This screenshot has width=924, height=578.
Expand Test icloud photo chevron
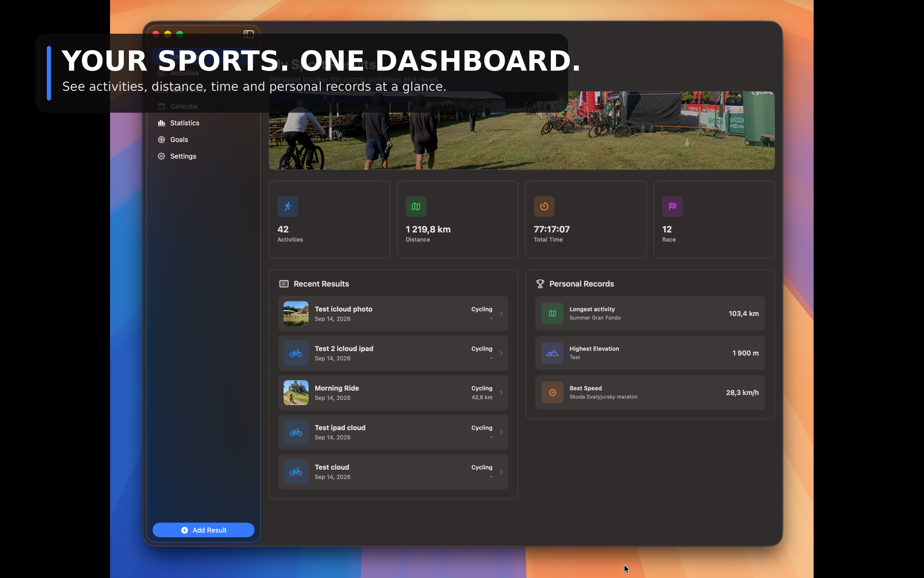point(501,313)
